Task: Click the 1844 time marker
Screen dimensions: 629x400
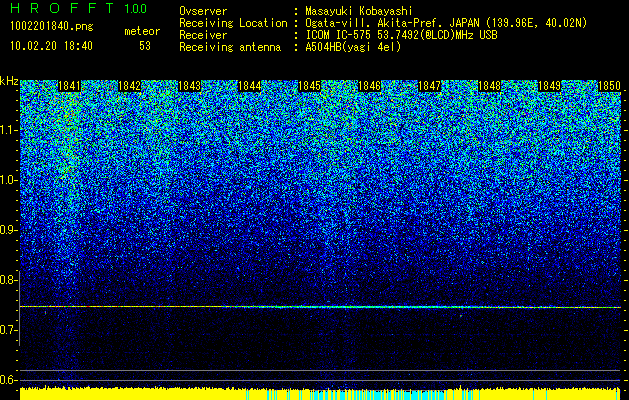Action: point(250,86)
